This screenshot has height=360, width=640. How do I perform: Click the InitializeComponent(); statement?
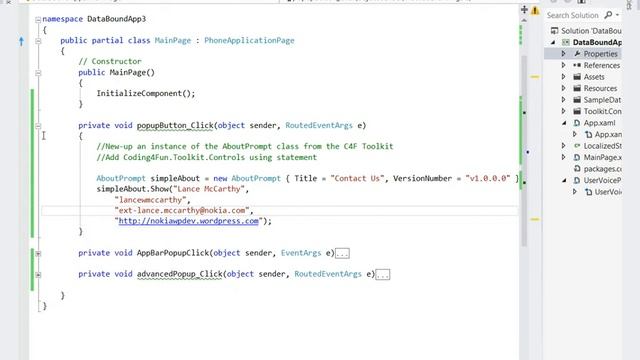tap(146, 93)
